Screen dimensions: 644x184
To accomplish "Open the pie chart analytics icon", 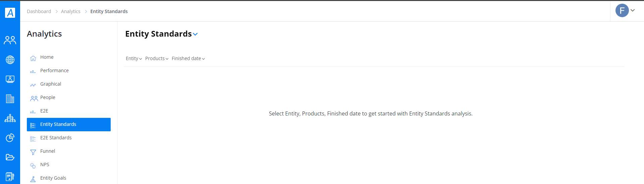I will [10, 138].
